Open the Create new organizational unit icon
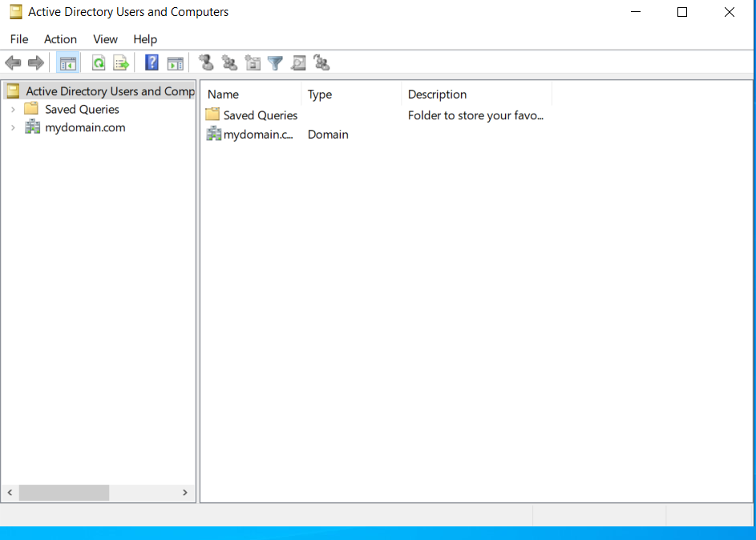 [253, 62]
